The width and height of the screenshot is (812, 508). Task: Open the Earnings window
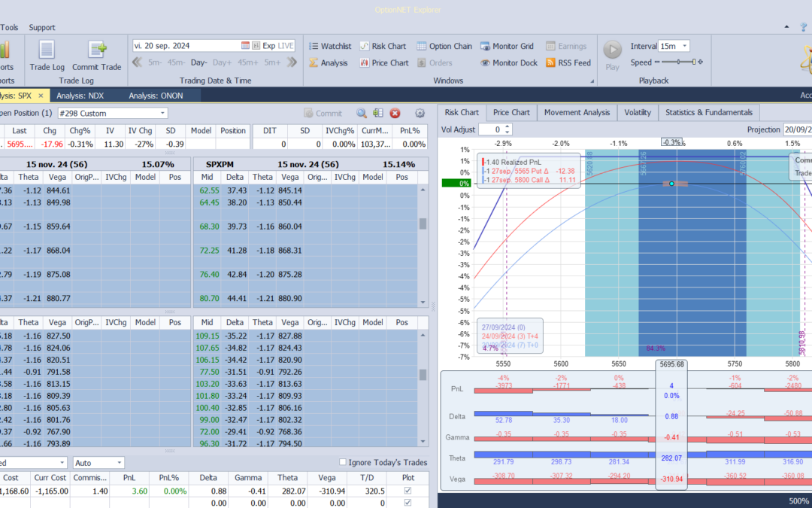pyautogui.click(x=566, y=46)
